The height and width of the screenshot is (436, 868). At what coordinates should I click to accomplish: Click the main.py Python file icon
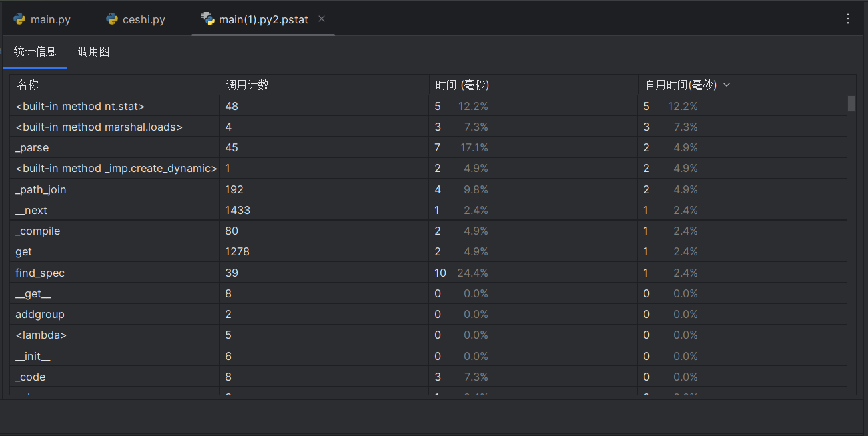click(19, 19)
